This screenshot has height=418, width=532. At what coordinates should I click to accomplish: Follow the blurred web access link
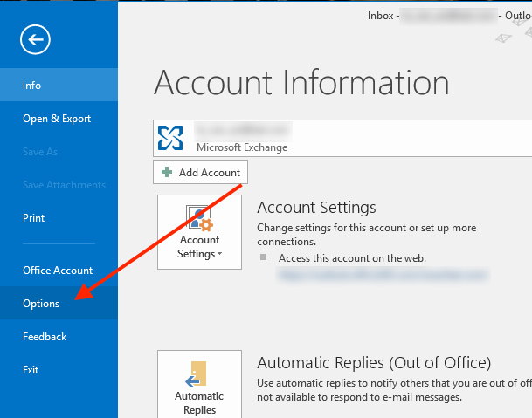click(382, 274)
